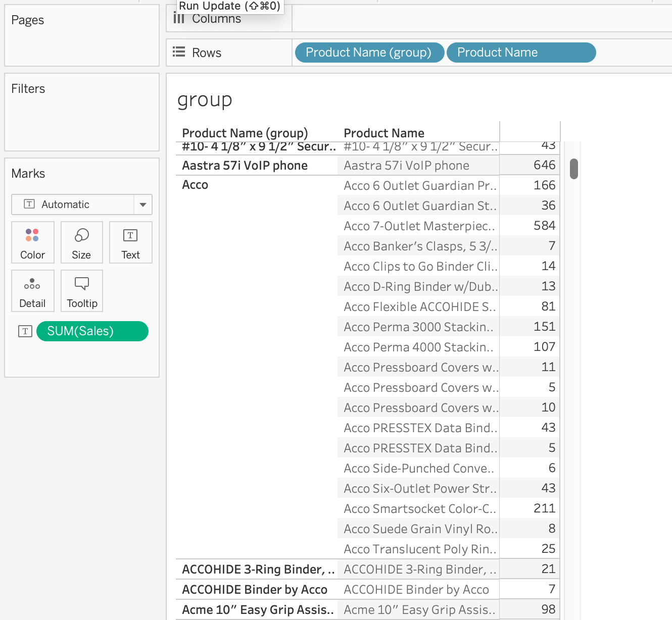The width and height of the screenshot is (672, 620).
Task: Select Acco Smartsocket Color-C.. row
Action: (x=418, y=509)
